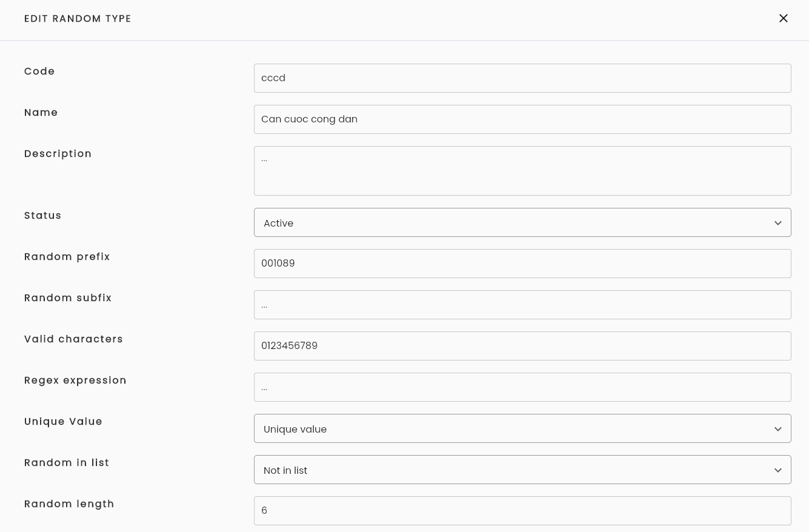809x532 pixels.
Task: Click the Valid characters label
Action: coord(73,339)
